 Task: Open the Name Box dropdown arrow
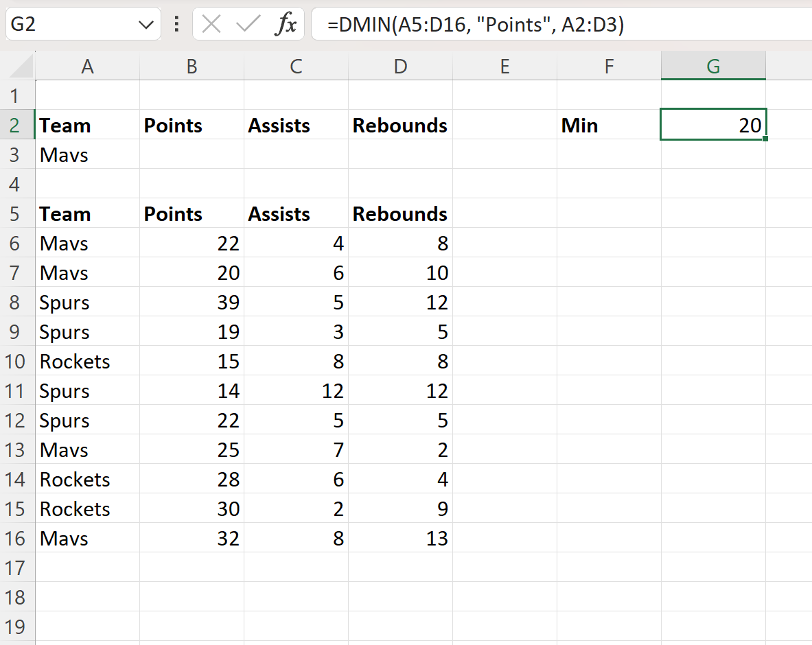pos(146,24)
